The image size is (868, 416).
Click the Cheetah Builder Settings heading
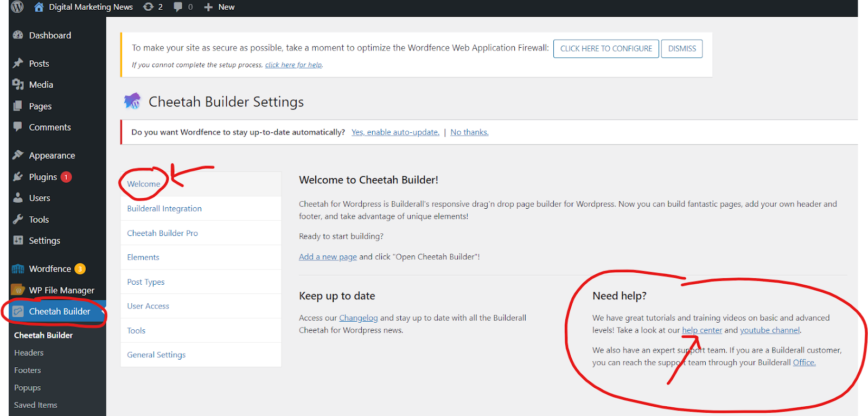click(x=226, y=102)
